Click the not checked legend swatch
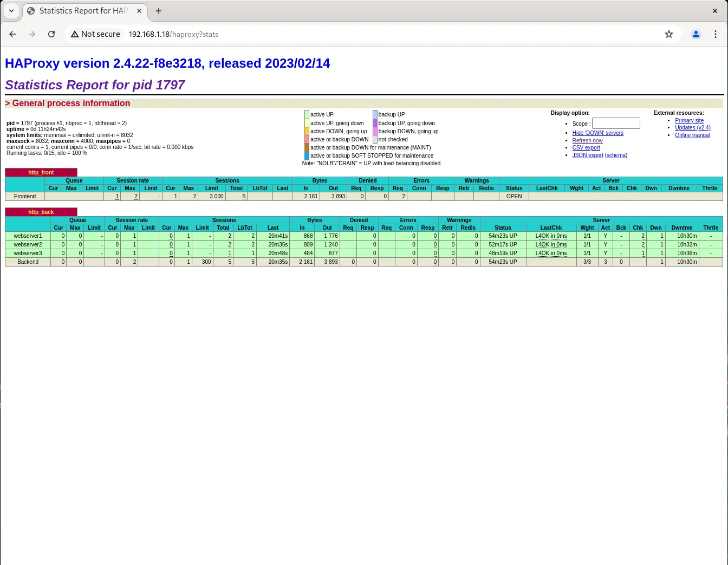 (x=375, y=139)
